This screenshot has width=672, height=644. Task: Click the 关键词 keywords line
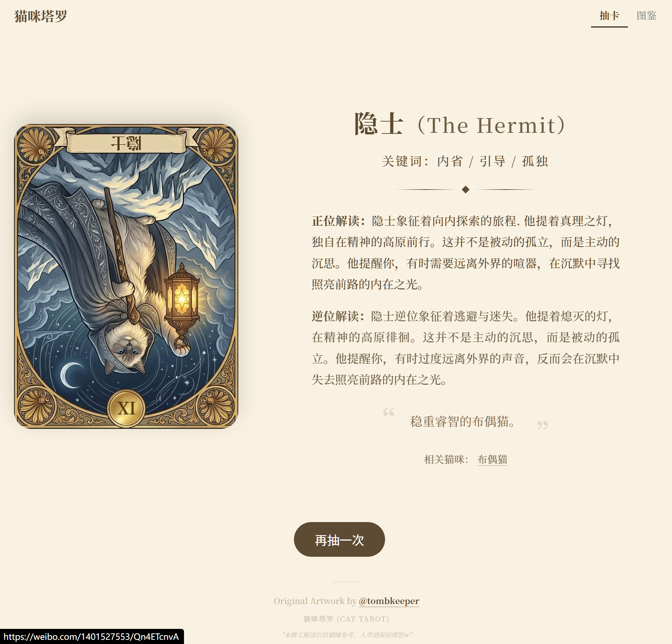[x=465, y=161]
